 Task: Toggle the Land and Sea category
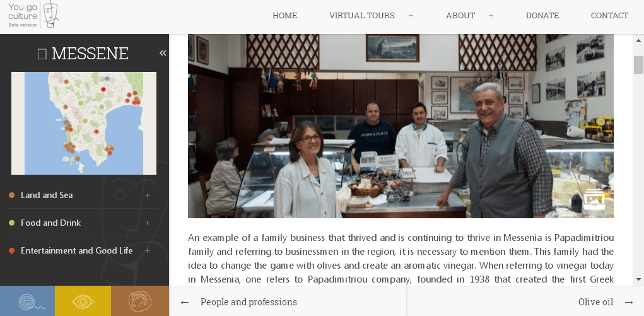(47, 195)
